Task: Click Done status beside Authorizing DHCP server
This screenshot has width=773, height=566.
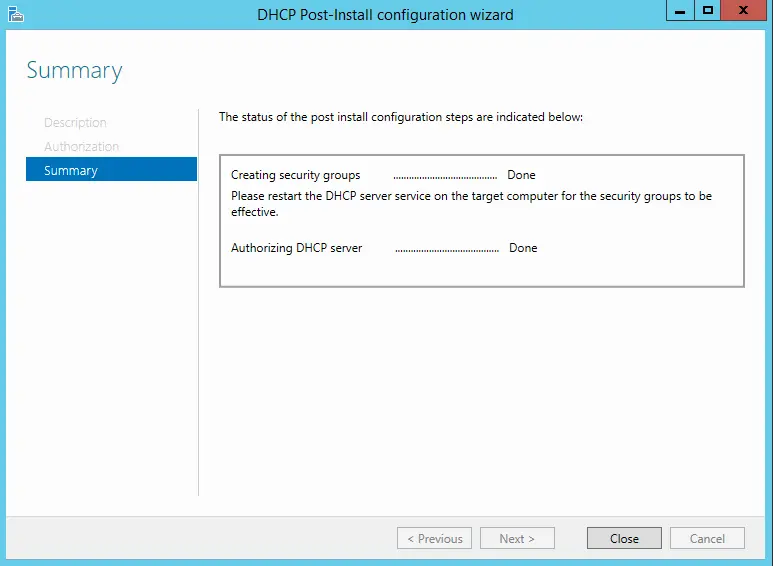Action: tap(523, 248)
